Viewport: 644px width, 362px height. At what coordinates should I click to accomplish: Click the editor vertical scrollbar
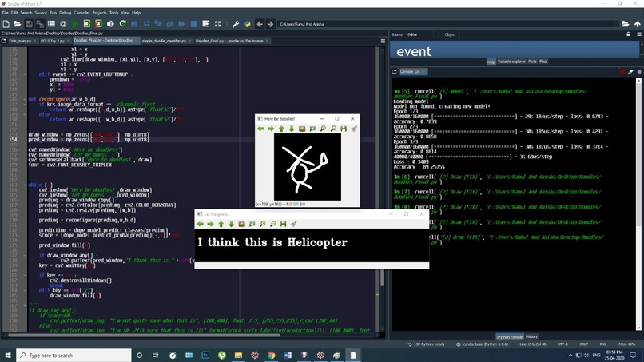382,190
